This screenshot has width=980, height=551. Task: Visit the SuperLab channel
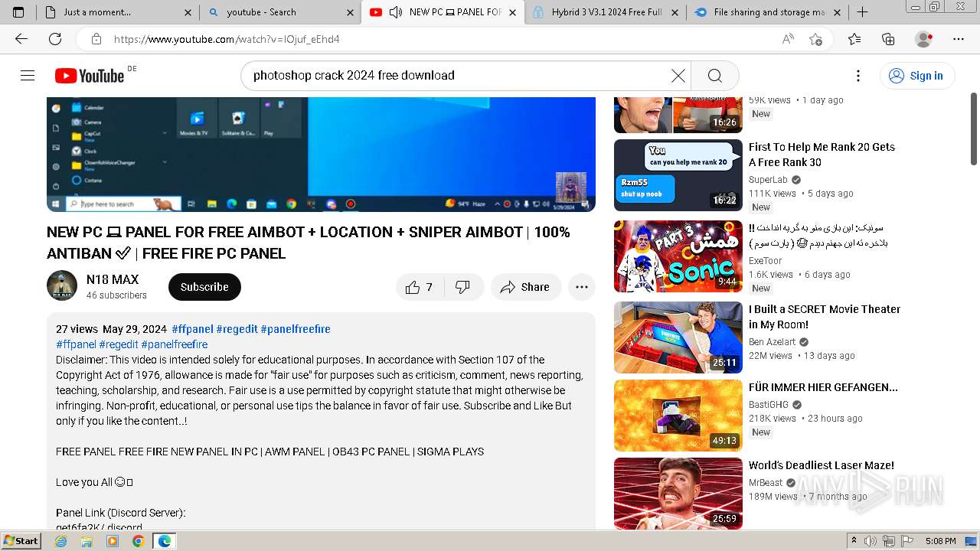coord(768,180)
